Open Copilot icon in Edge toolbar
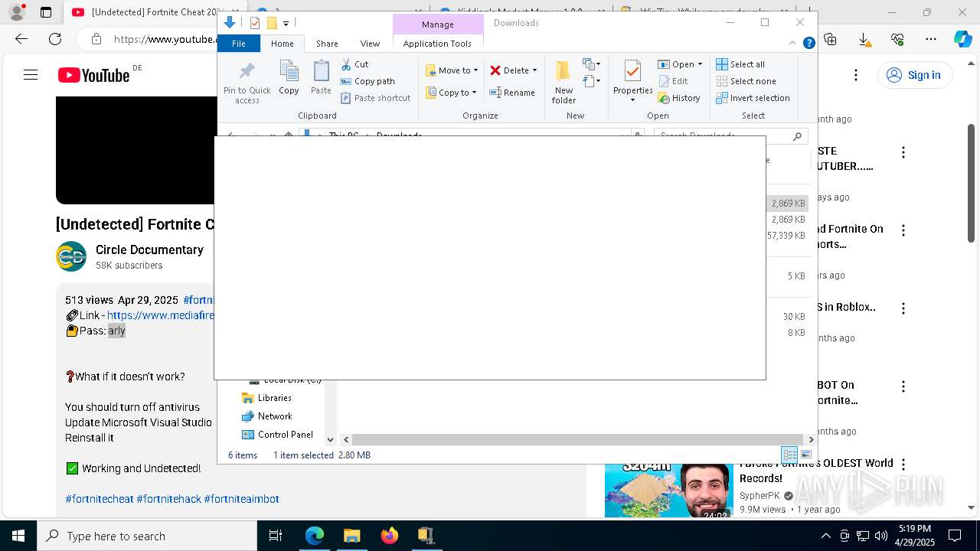Viewport: 980px width, 551px height. tap(962, 39)
